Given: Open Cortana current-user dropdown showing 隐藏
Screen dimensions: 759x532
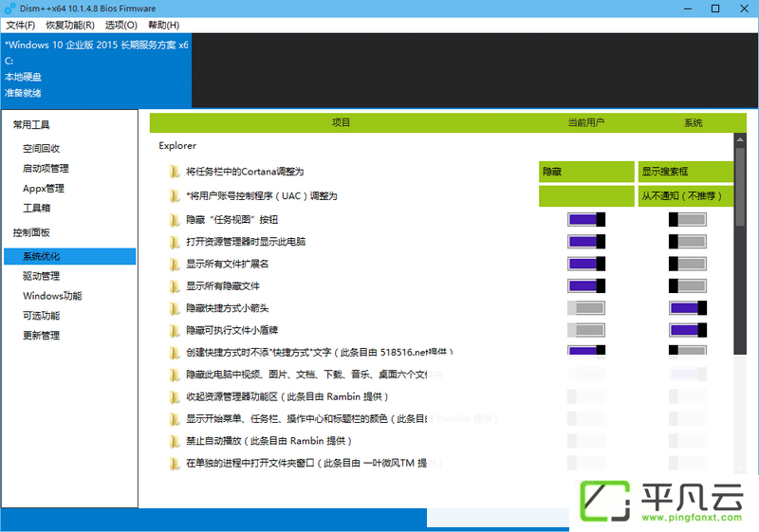Looking at the screenshot, I should (586, 172).
